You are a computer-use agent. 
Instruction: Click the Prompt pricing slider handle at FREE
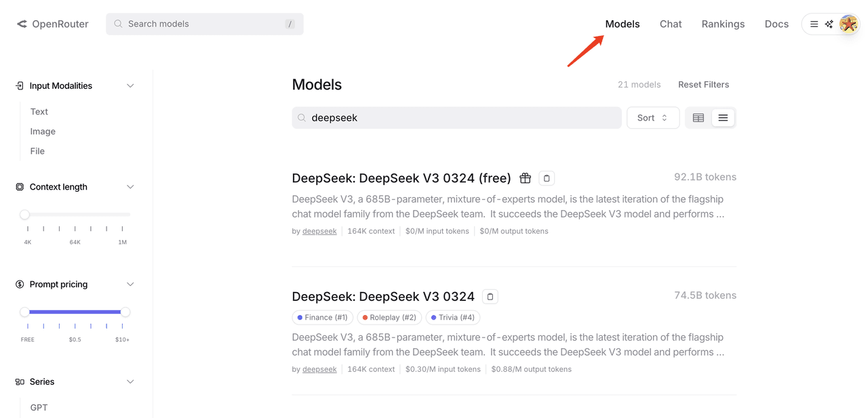[x=25, y=312]
